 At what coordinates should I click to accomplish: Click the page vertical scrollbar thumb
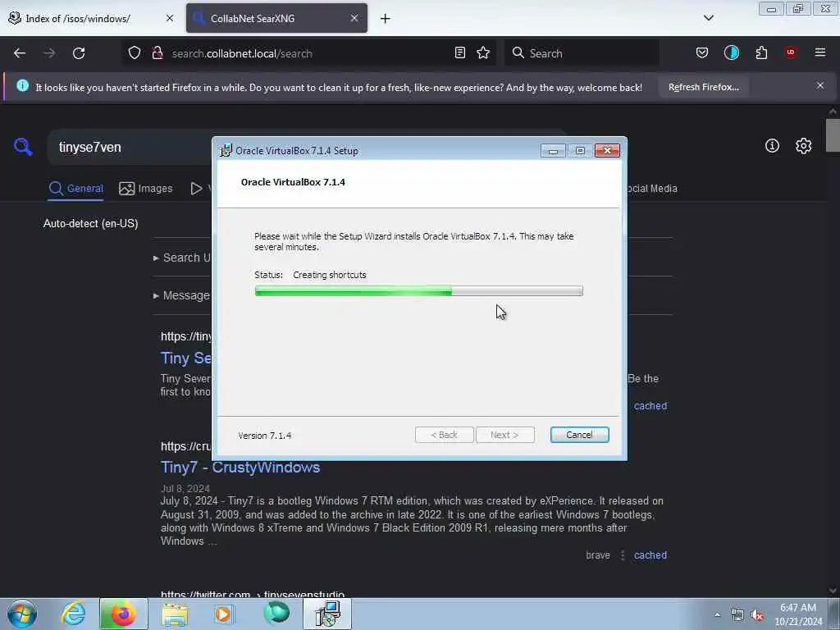(x=833, y=135)
